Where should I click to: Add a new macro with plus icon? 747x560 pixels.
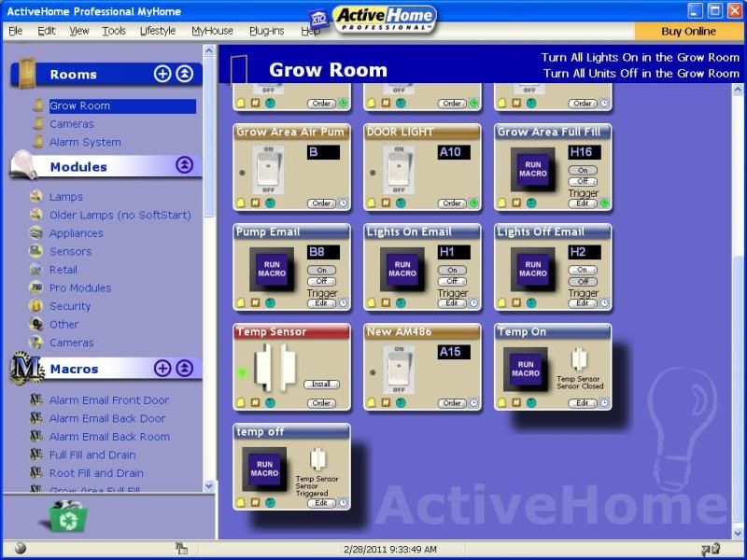click(x=162, y=368)
